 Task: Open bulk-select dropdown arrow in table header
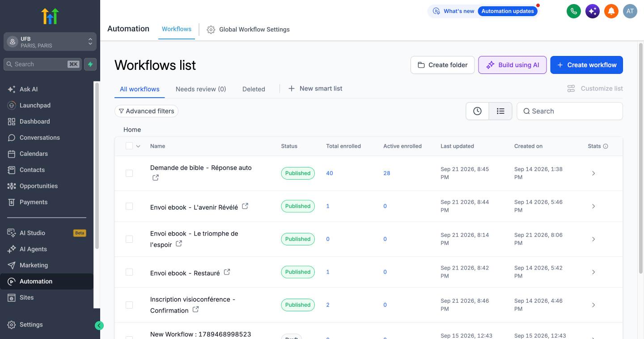tap(138, 146)
